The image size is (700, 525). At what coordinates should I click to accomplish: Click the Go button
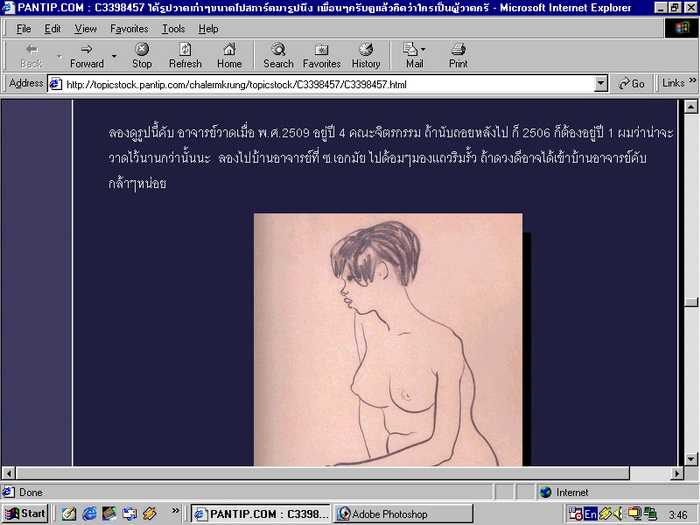[x=631, y=84]
